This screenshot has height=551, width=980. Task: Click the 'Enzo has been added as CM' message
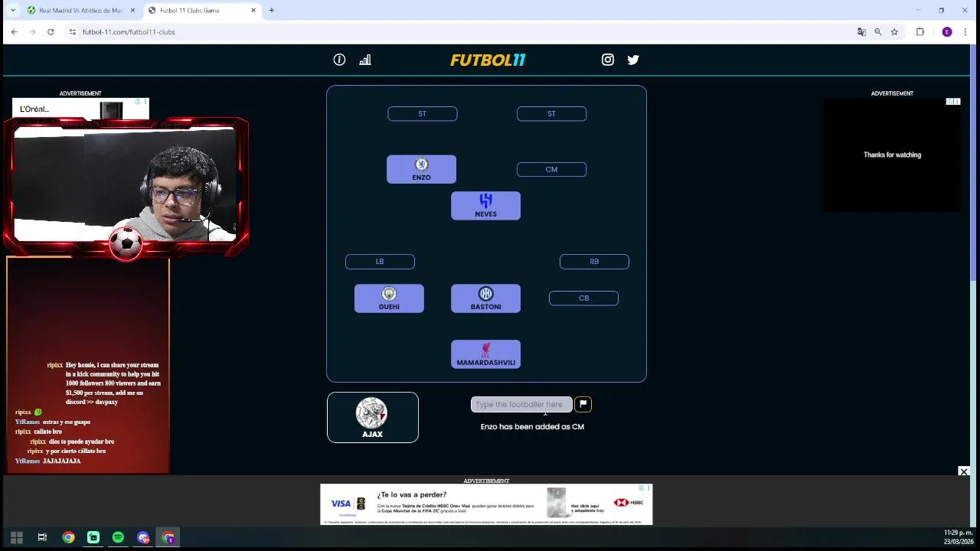[x=532, y=427]
